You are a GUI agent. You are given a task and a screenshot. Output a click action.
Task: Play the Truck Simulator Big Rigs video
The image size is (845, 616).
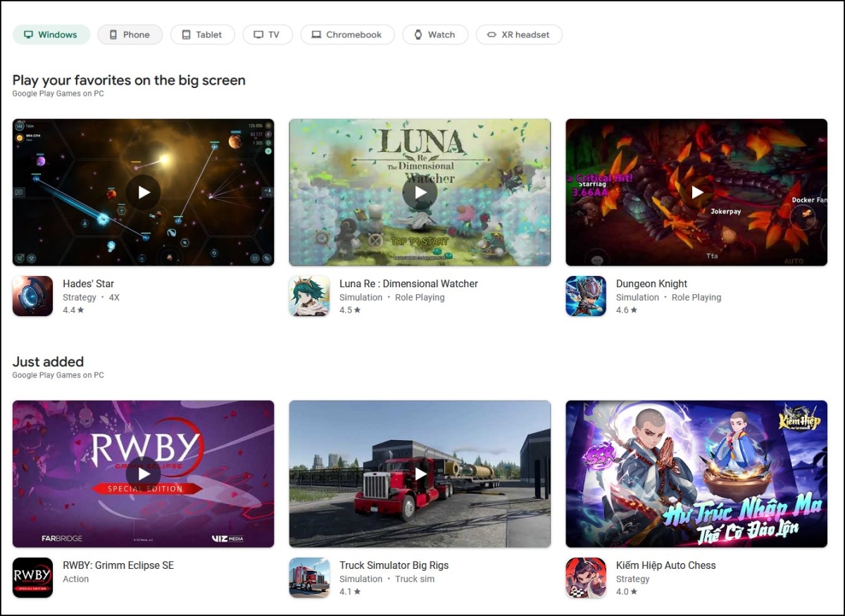click(420, 474)
